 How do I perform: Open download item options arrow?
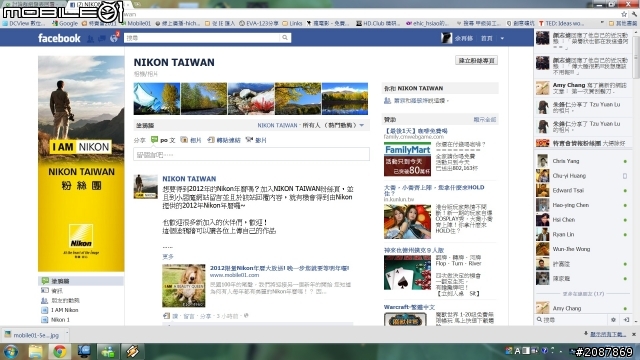[67, 334]
